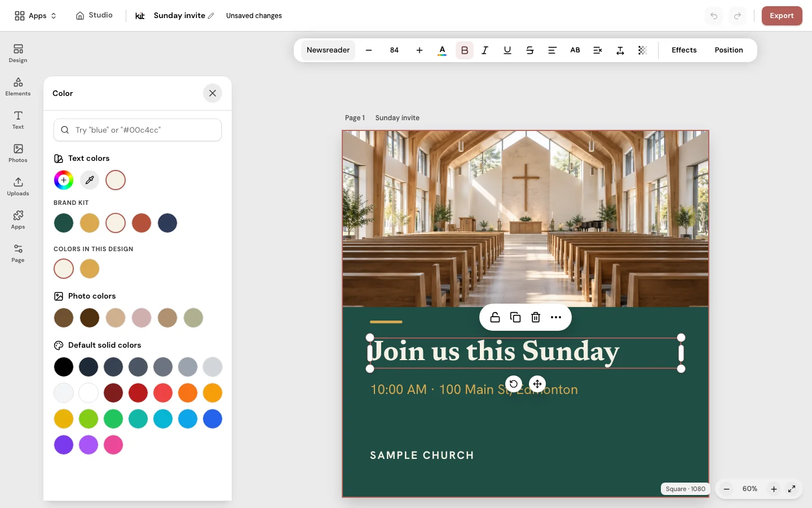Select the church interior photo
812x508 pixels.
pyautogui.click(x=526, y=219)
